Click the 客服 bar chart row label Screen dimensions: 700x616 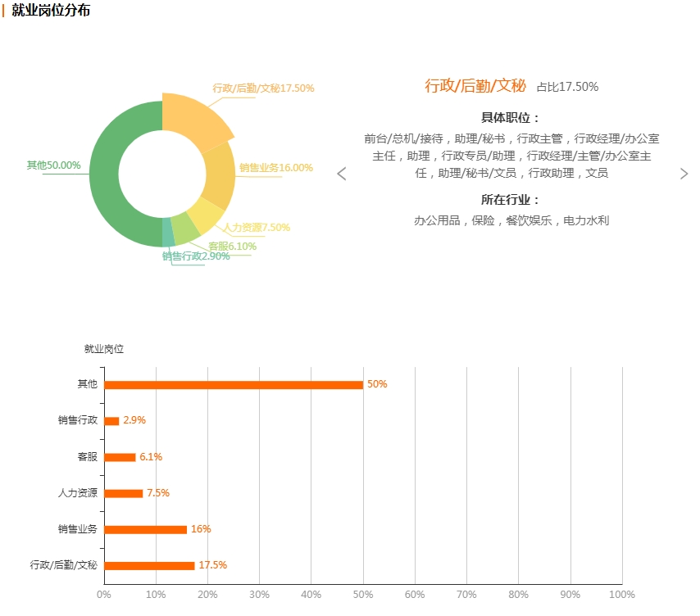click(x=88, y=457)
